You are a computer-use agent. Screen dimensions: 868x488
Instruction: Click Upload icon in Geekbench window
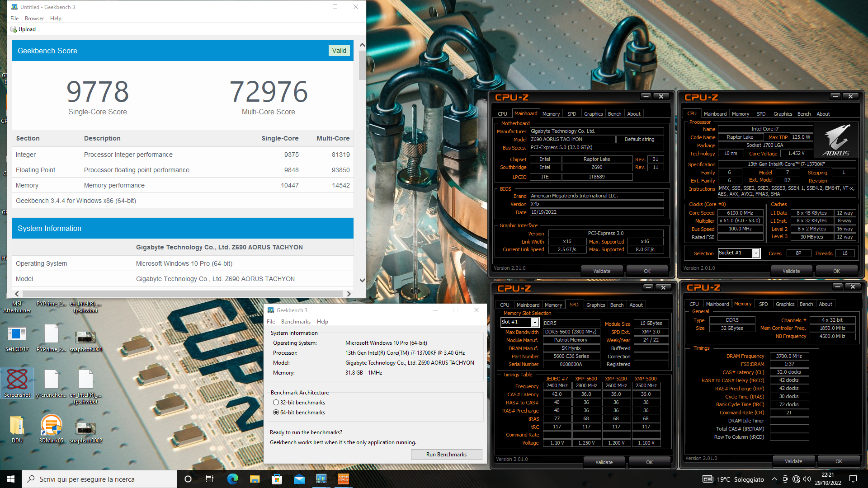coord(23,29)
